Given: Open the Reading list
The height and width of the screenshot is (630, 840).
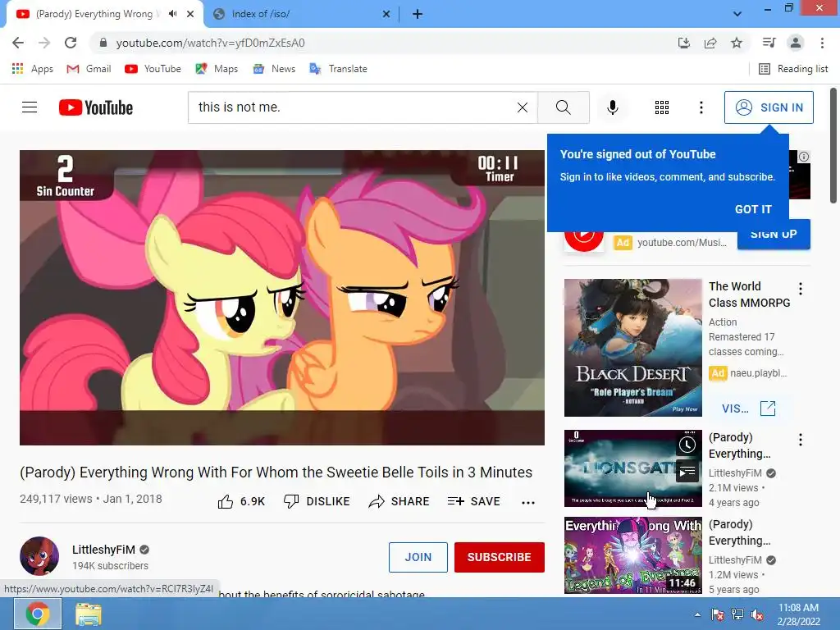Looking at the screenshot, I should pyautogui.click(x=793, y=69).
